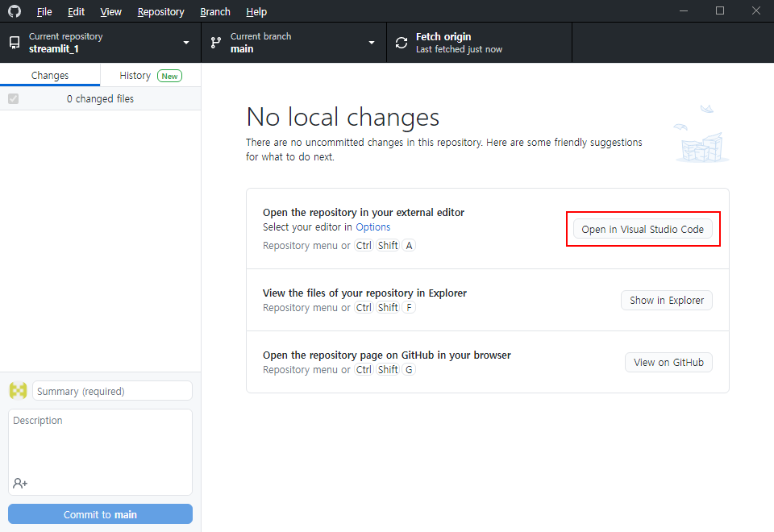Click the Commit to main button

pyautogui.click(x=100, y=514)
